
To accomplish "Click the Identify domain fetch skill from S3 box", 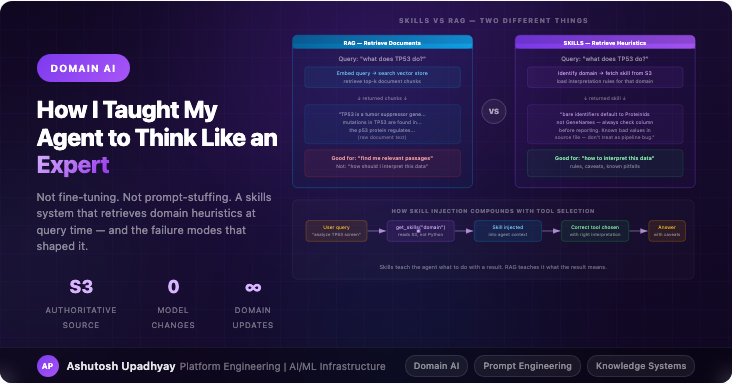I will [x=605, y=77].
